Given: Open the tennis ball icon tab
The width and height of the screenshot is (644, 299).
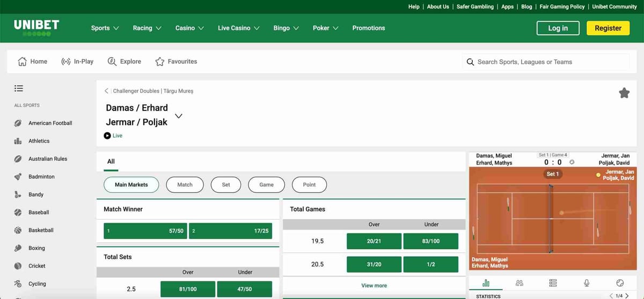Looking at the screenshot, I should click(x=620, y=282).
